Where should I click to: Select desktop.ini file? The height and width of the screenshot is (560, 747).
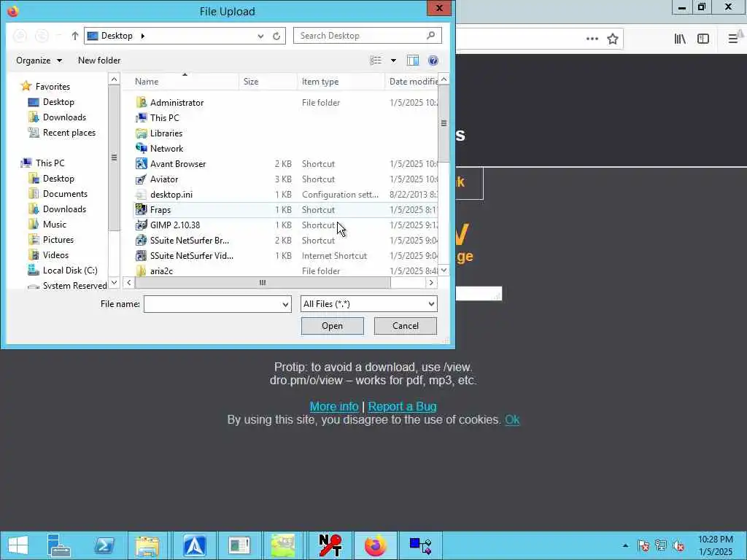click(x=285, y=194)
